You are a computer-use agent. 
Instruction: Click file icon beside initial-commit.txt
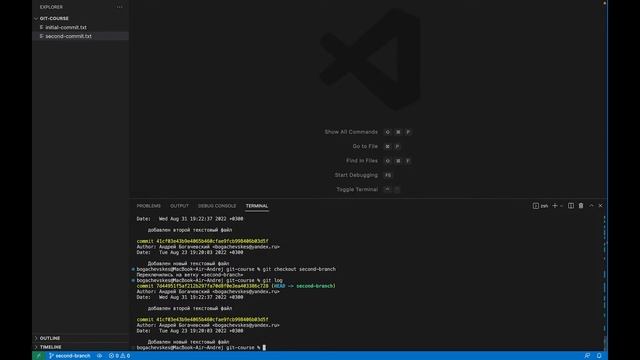coord(41,27)
